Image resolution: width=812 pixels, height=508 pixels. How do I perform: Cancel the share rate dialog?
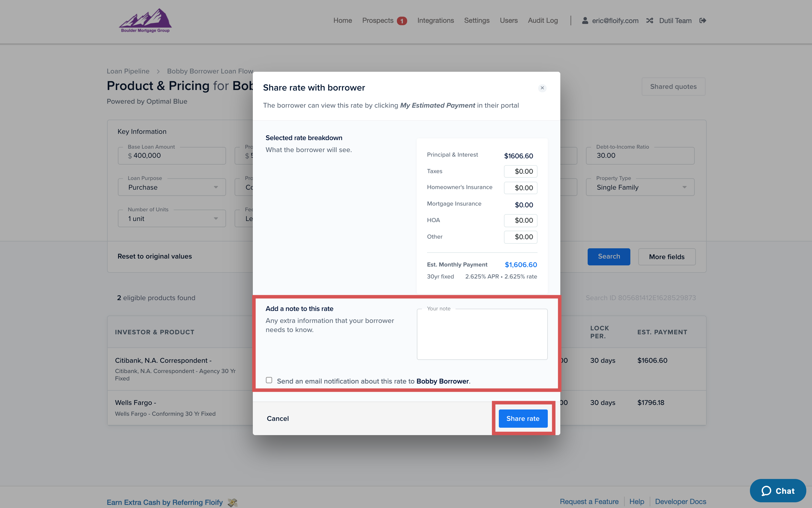pos(278,418)
